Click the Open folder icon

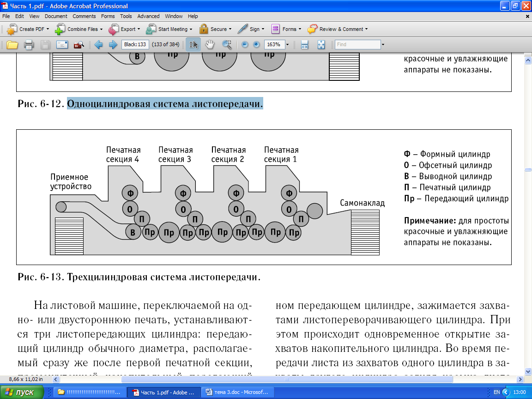[x=12, y=45]
